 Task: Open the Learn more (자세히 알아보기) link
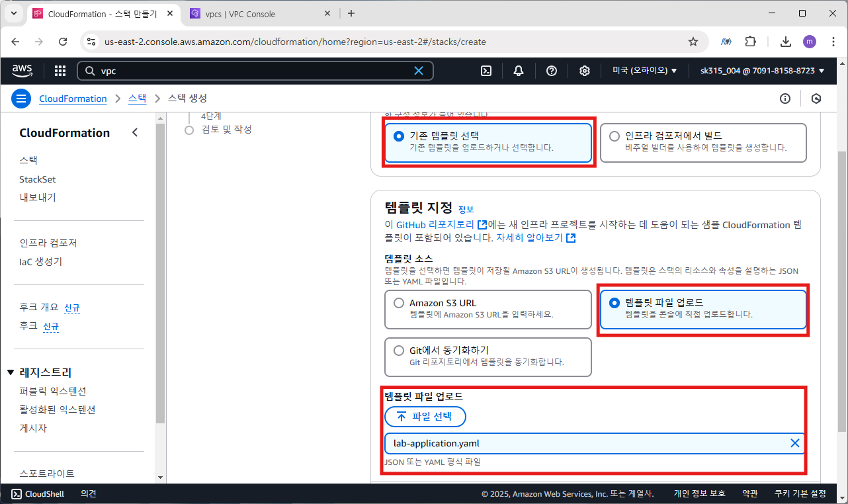click(536, 237)
